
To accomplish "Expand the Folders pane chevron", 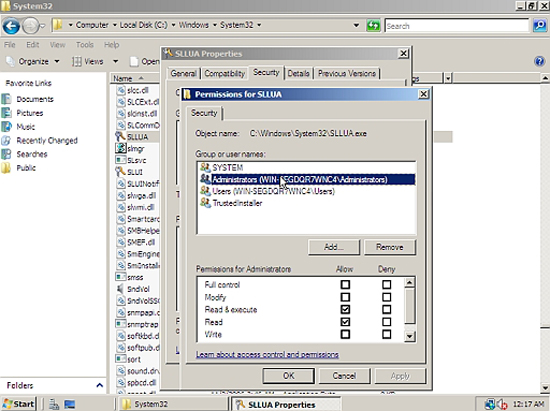I will pyautogui.click(x=100, y=385).
